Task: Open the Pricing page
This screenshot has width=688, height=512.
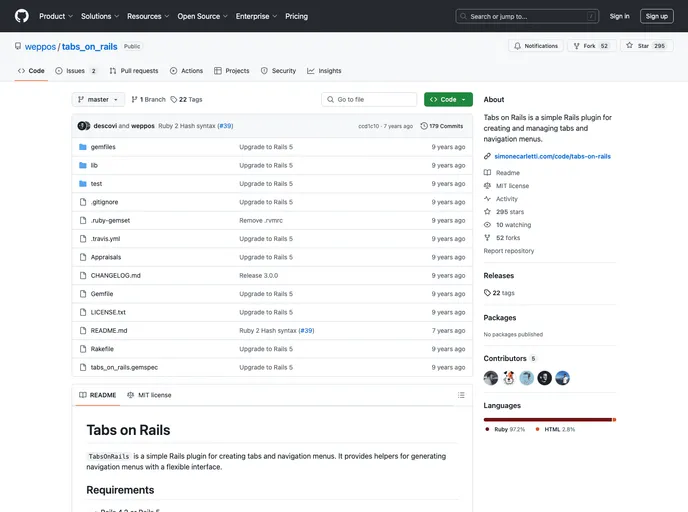Action: pyautogui.click(x=297, y=16)
